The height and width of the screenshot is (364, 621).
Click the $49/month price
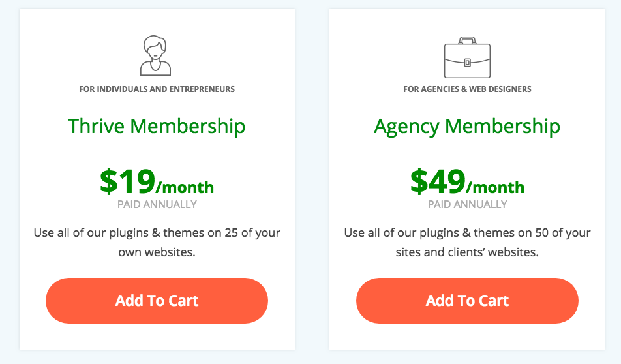(467, 181)
